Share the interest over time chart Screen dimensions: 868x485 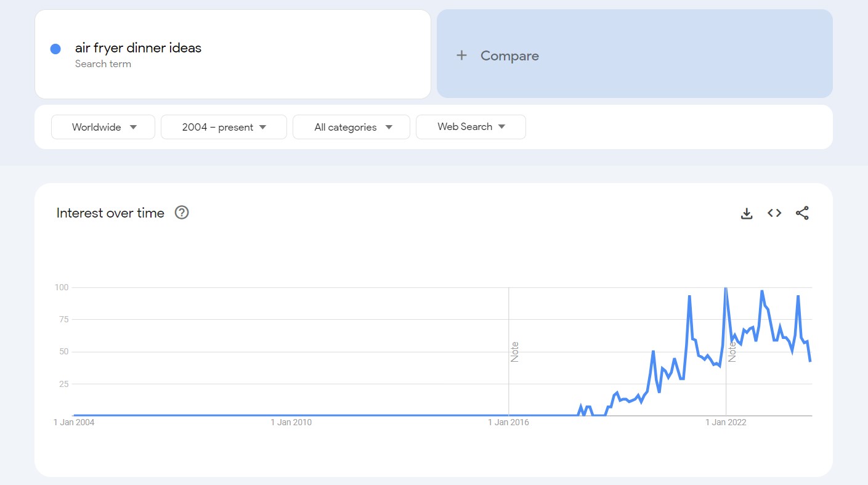[802, 213]
